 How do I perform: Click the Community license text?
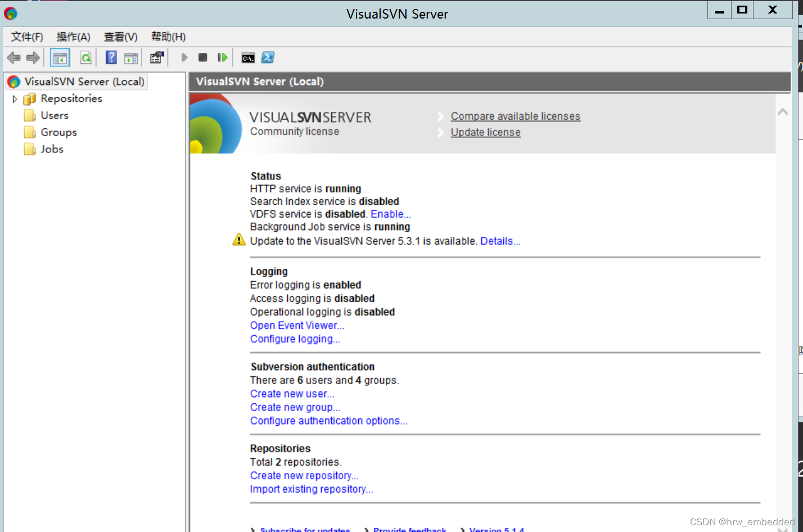295,132
